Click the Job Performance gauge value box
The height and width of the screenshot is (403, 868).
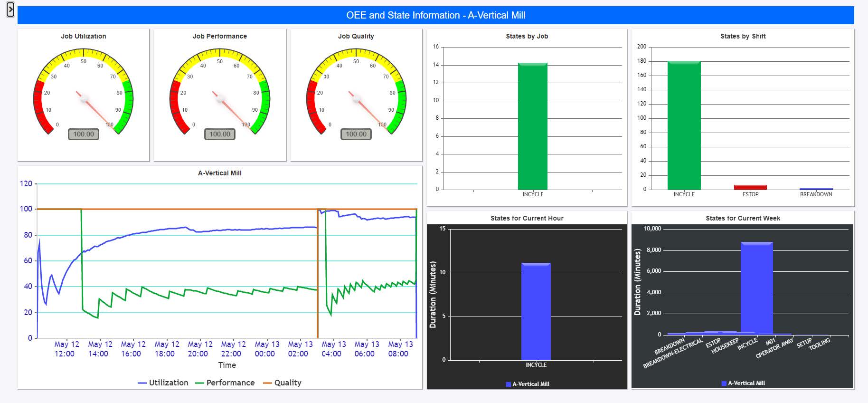[219, 134]
